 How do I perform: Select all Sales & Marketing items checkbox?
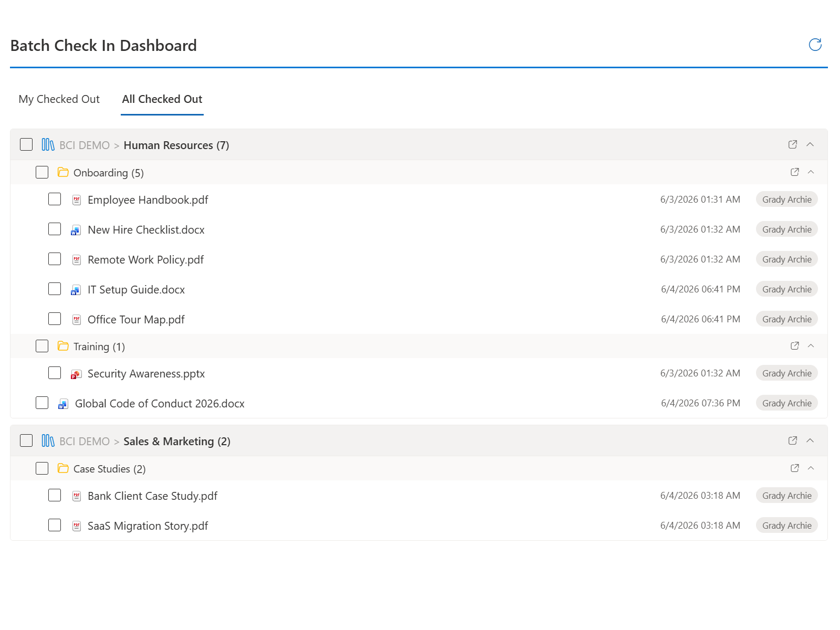click(x=26, y=440)
